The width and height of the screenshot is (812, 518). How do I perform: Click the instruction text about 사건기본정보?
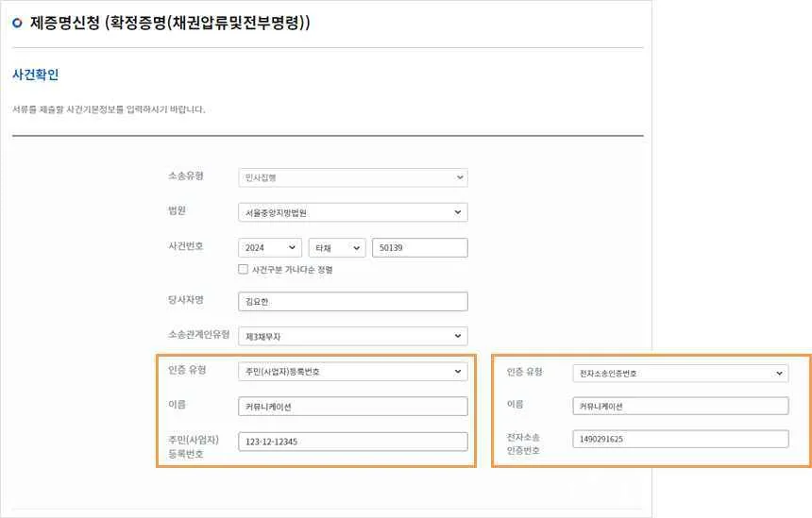(x=109, y=109)
